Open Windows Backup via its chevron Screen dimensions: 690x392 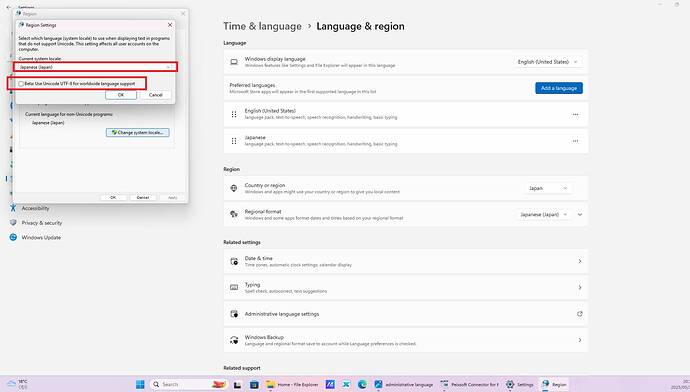pyautogui.click(x=580, y=340)
